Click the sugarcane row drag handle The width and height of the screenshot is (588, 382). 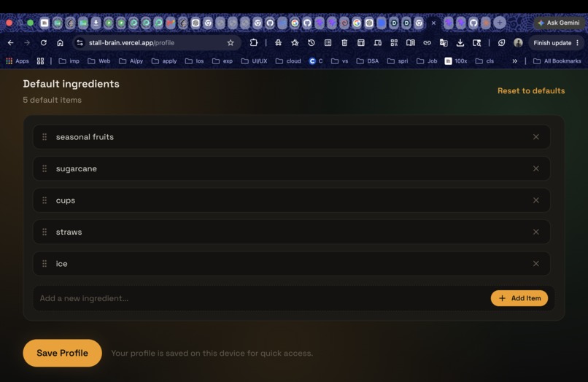click(45, 168)
